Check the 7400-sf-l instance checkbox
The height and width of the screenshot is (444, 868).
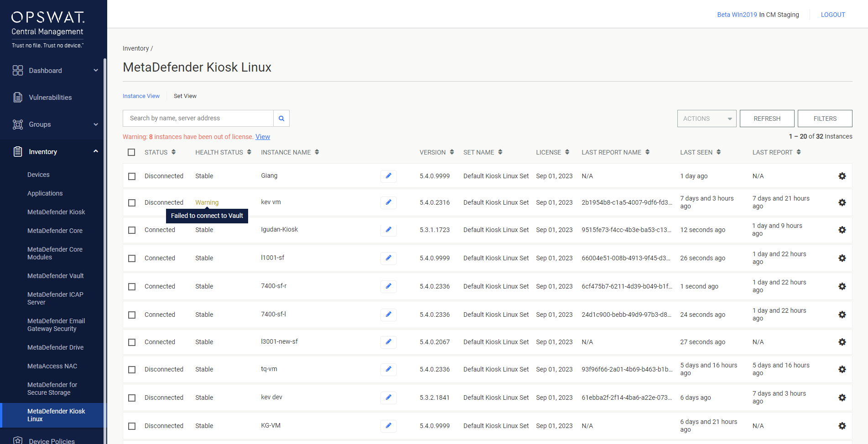(132, 315)
